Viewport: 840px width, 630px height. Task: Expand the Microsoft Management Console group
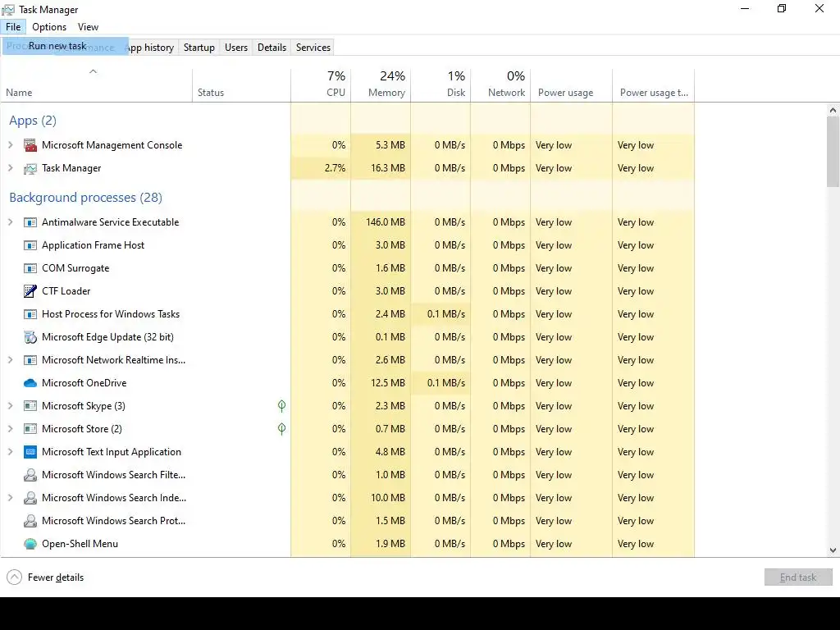pos(10,145)
